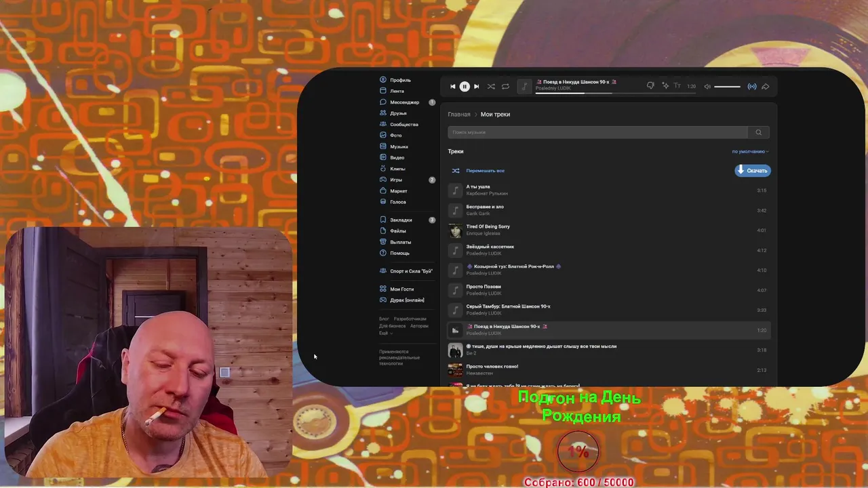Click the Tired Of Being Sorry cover thumbnail
This screenshot has width=868, height=488.
coord(455,230)
